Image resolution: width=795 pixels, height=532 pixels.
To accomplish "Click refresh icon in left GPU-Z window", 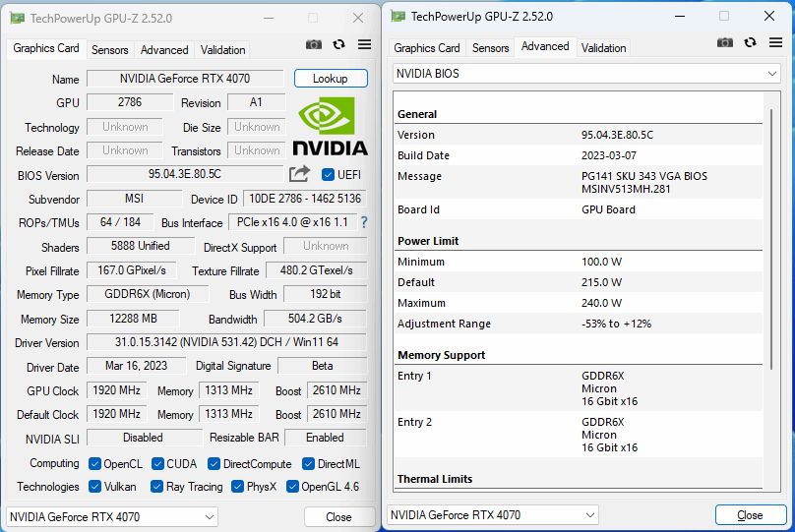I will click(x=339, y=44).
